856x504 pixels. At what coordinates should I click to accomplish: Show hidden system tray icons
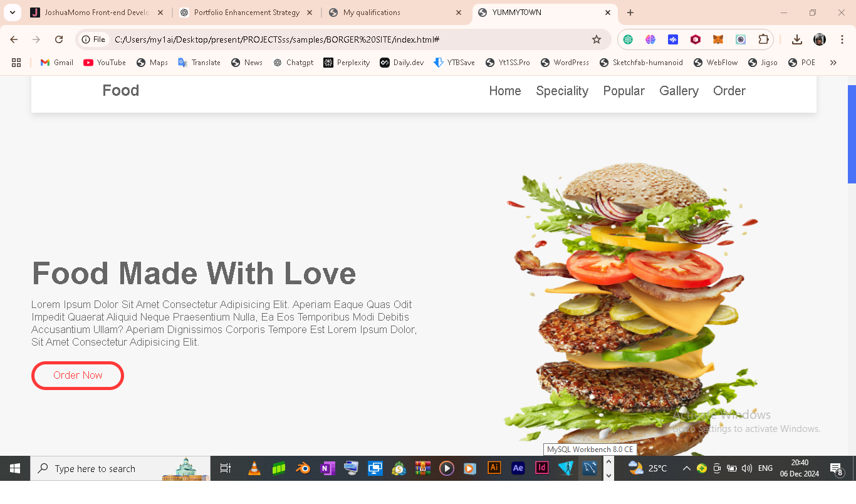click(x=687, y=468)
